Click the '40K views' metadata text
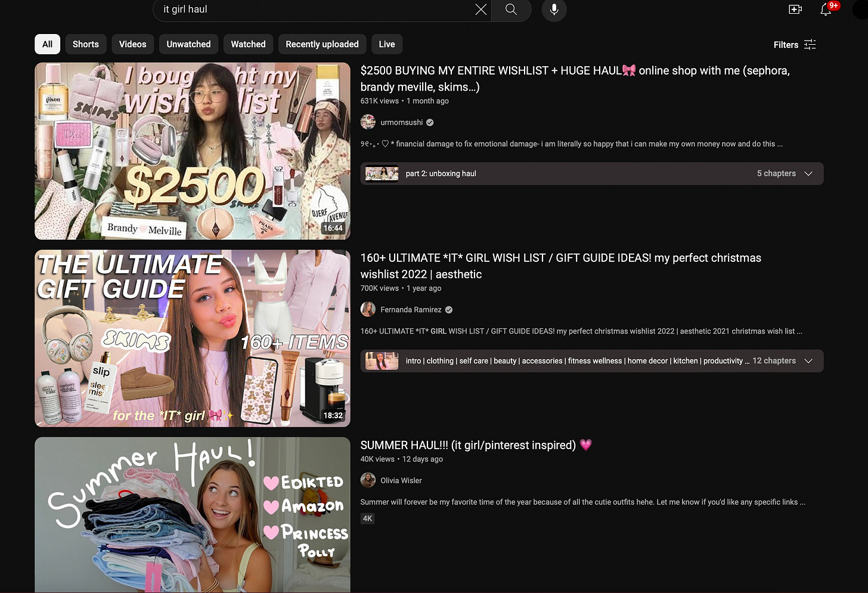Screen dimensions: 868x593 (x=377, y=459)
